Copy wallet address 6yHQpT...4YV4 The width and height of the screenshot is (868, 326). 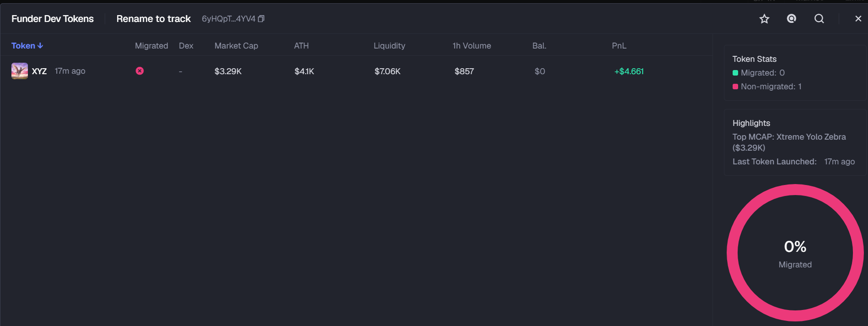coord(261,19)
